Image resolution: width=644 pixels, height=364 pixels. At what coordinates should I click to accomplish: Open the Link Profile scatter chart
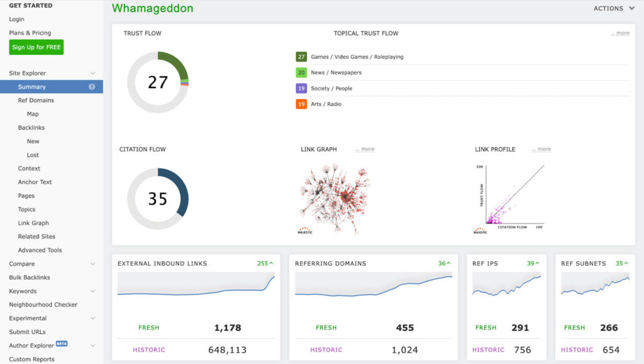coord(509,199)
